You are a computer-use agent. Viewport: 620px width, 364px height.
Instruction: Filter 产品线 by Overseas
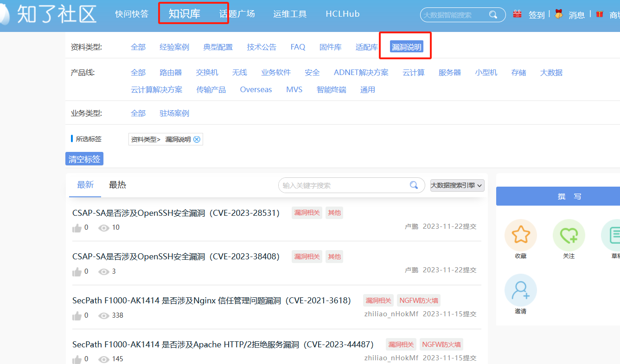coord(256,89)
